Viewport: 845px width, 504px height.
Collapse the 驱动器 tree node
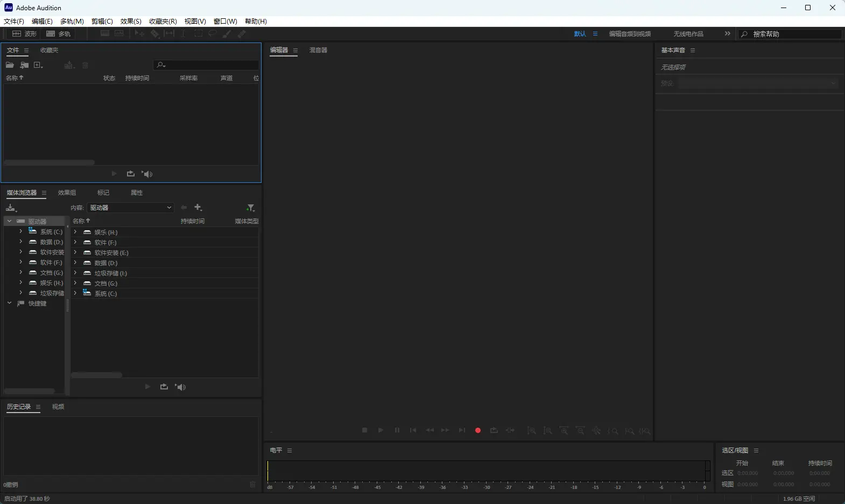click(9, 221)
